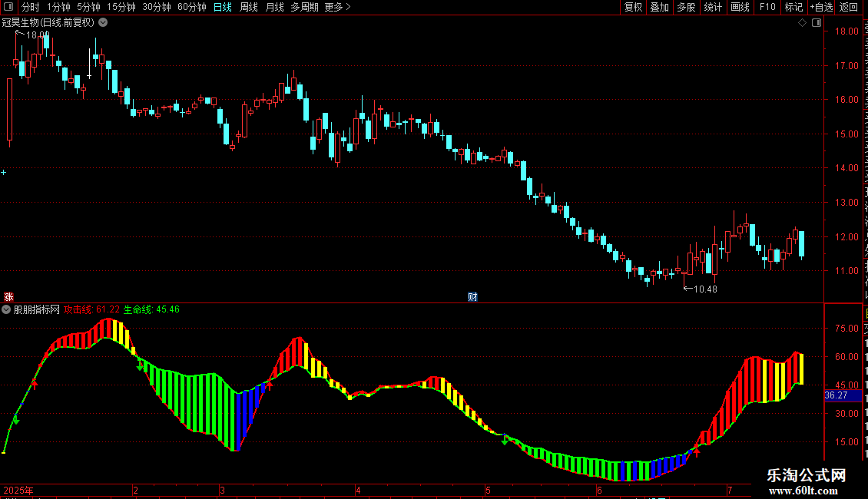Viewport: 868px width, 499px height.
Task: Select the 日线 daily chart tab
Action: (223, 7)
